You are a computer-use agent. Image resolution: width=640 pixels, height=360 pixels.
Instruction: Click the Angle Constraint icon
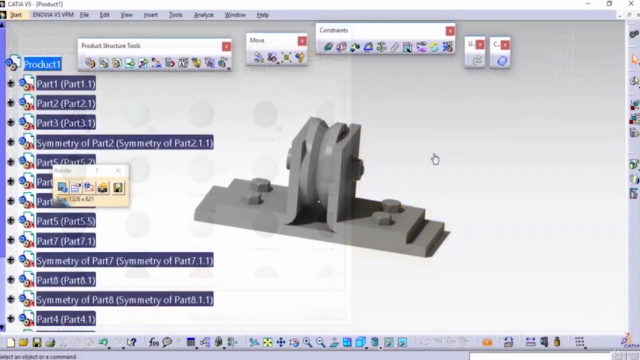[x=368, y=47]
